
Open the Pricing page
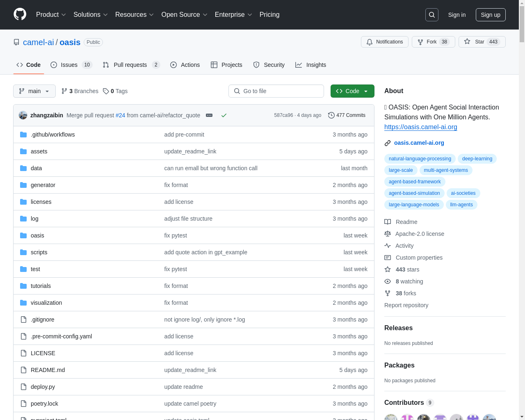tap(269, 14)
